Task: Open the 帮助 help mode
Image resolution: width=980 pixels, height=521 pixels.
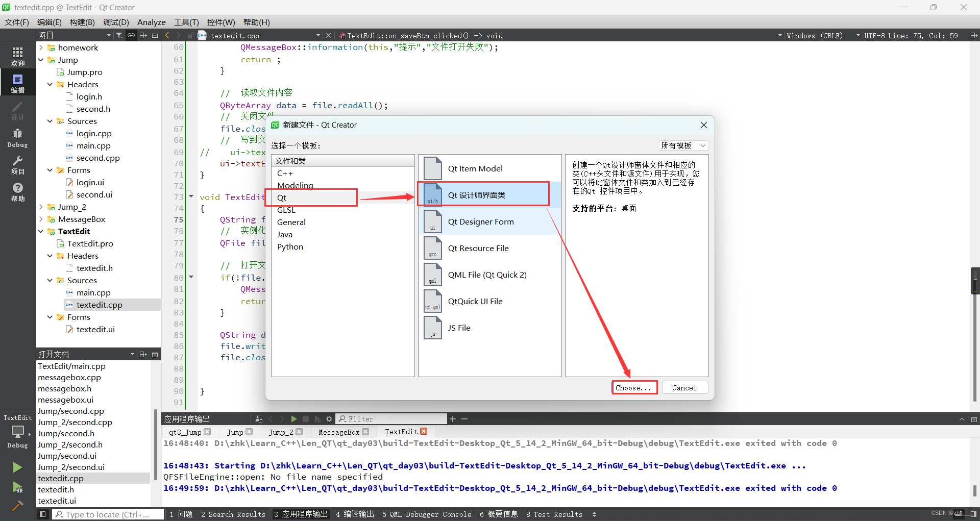Action: coord(18,192)
